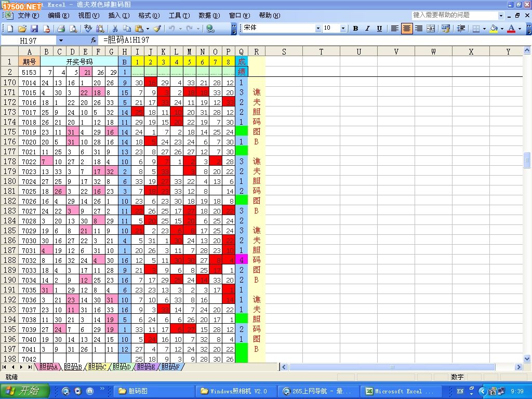Apply the yellow fill color bucket
This screenshot has height=399, width=532.
494,29
